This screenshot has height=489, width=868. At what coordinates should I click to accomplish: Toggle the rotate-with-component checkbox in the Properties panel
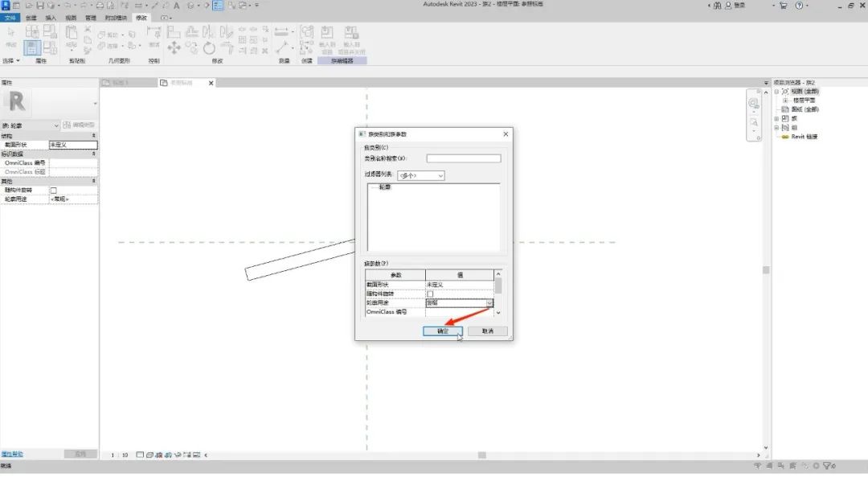tap(54, 191)
